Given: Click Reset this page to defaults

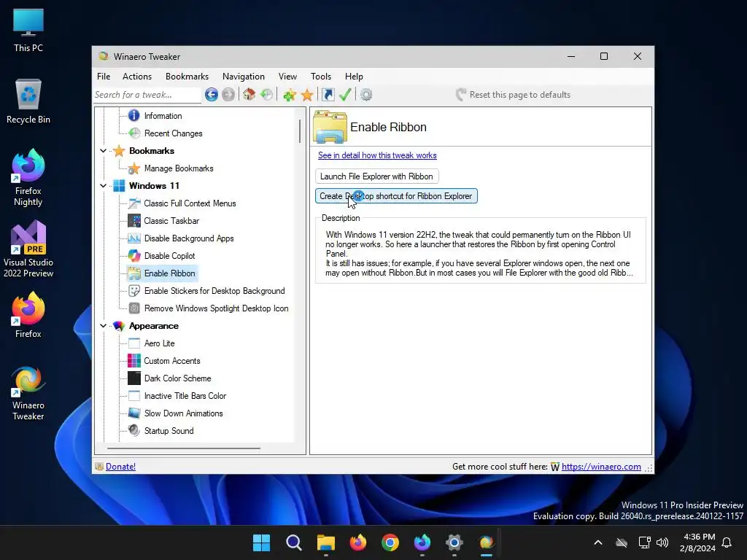Looking at the screenshot, I should [513, 95].
